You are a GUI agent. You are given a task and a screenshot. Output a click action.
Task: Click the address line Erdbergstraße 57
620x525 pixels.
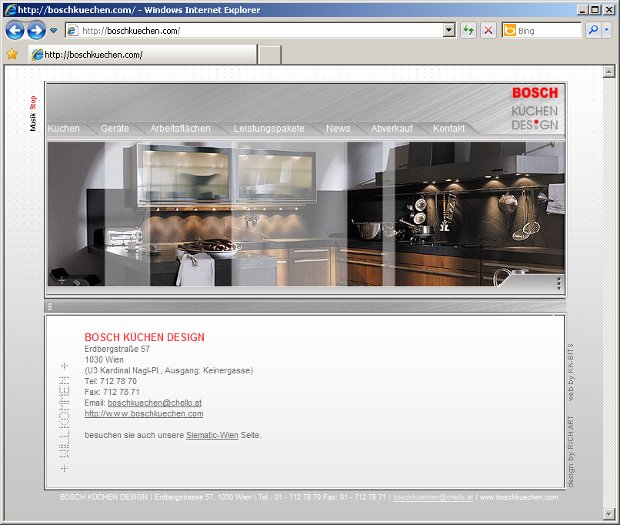117,349
